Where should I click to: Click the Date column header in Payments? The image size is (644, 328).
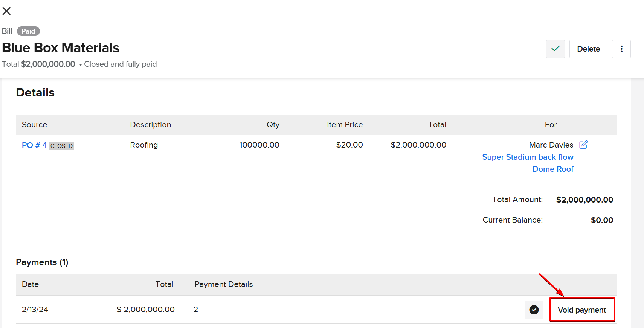30,284
